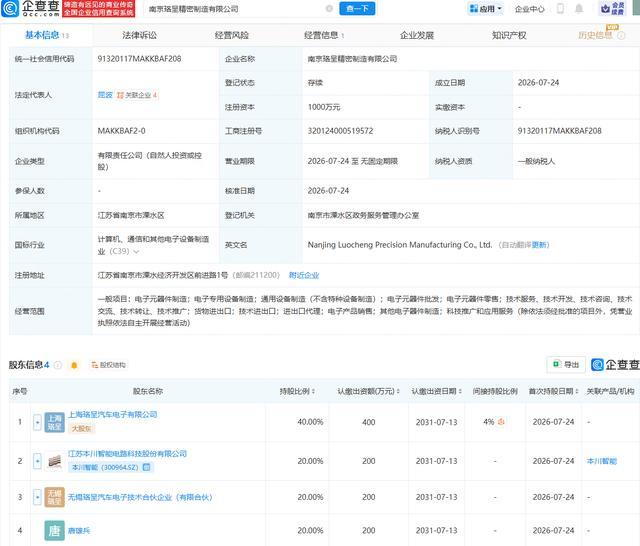
Task: Clear the search box with the X icon
Action: (x=329, y=9)
